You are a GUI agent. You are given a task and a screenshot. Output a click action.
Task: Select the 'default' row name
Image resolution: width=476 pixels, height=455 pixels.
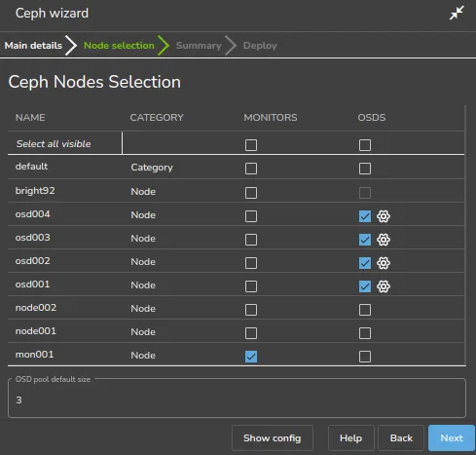(31, 167)
